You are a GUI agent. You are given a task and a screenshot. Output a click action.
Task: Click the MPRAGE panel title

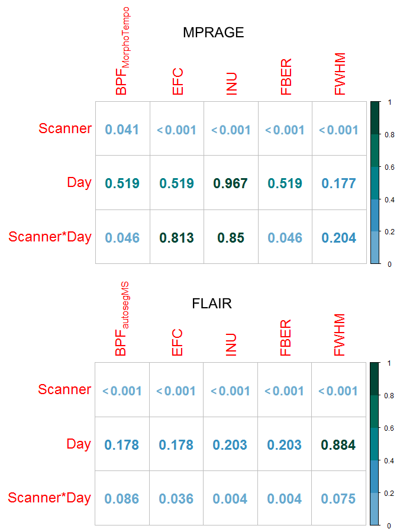(213, 33)
